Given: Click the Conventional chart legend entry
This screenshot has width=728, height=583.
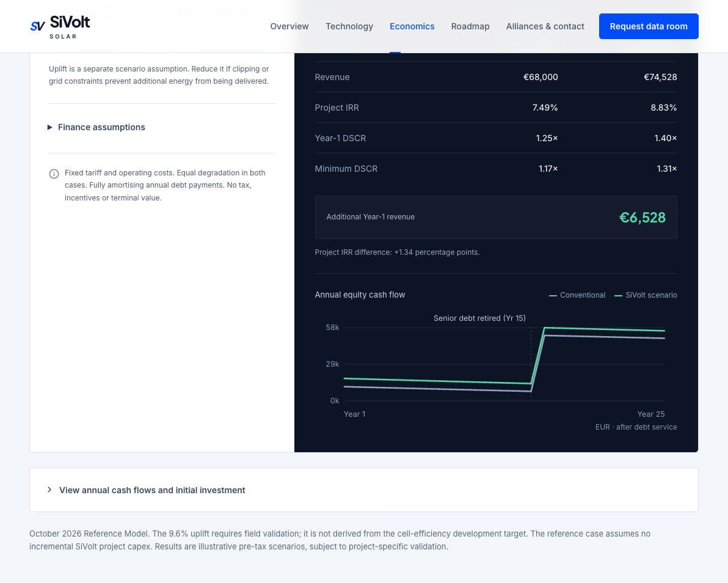Looking at the screenshot, I should click(577, 295).
